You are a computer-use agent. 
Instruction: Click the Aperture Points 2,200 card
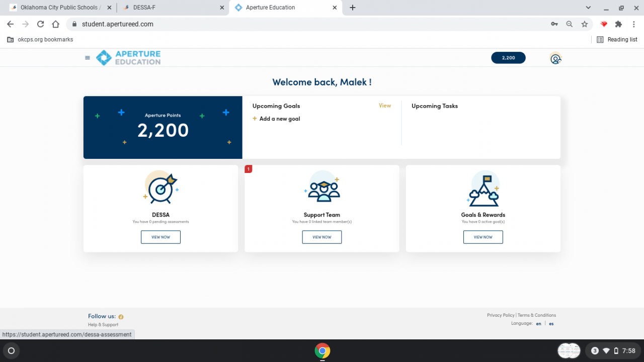pyautogui.click(x=163, y=127)
